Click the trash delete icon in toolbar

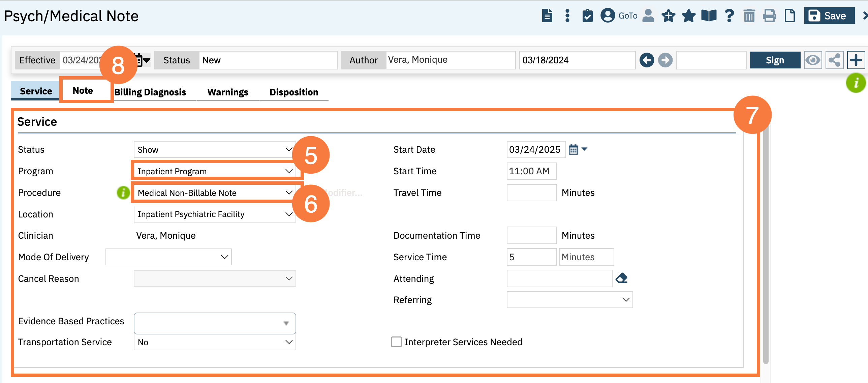tap(749, 16)
